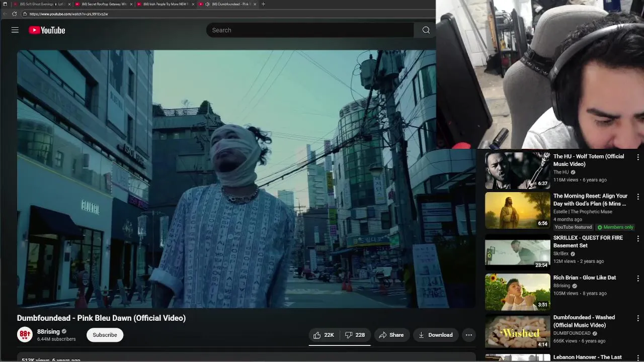
Task: Close the Secret Rooftop Getaway tab
Action: 131,4
